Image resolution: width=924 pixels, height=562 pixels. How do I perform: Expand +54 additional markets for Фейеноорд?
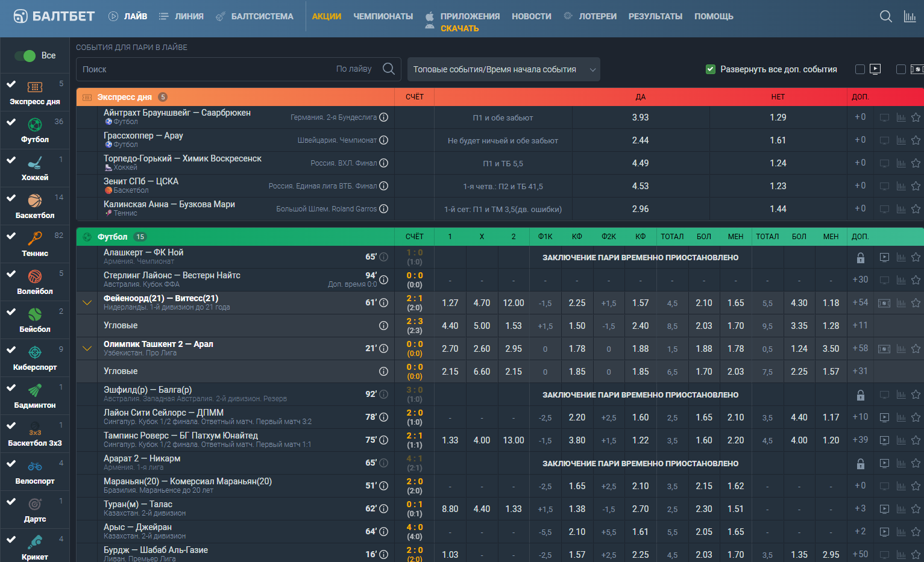(x=860, y=302)
